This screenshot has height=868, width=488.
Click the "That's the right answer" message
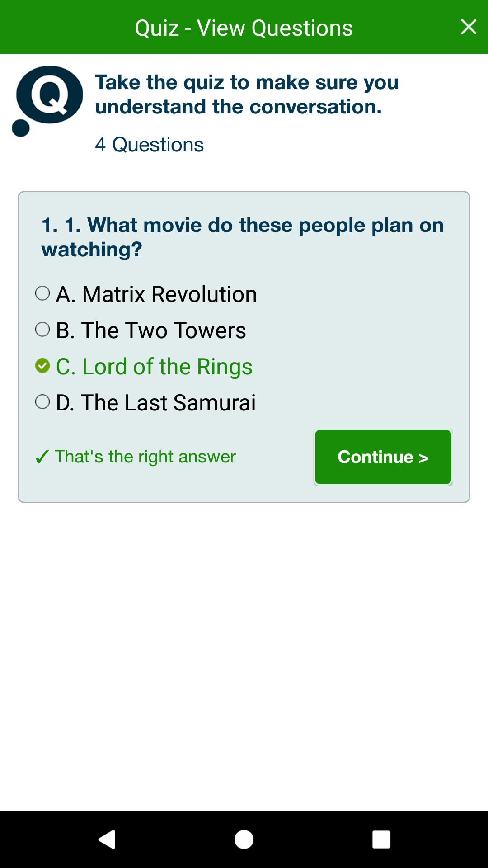(x=145, y=457)
